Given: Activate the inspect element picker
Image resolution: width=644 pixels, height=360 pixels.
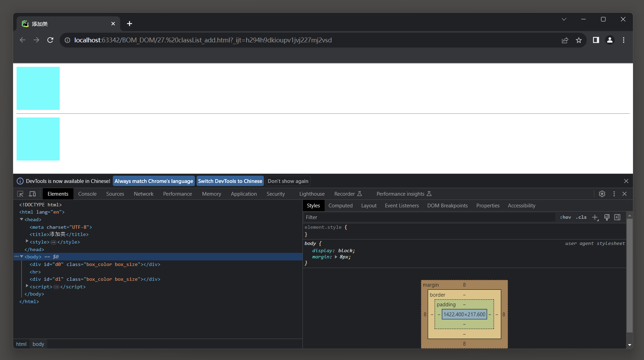Looking at the screenshot, I should tap(20, 194).
